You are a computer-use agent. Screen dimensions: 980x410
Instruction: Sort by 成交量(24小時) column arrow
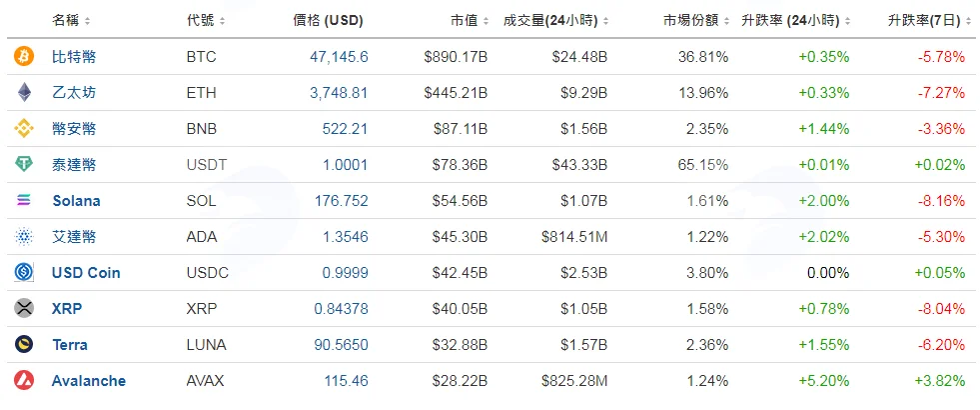coord(605,21)
